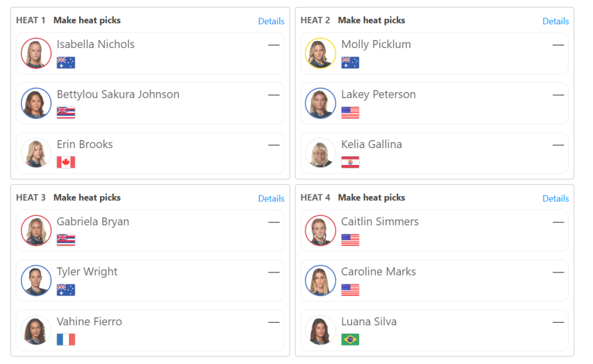Open Details link for Heat 2
Image resolution: width=593 pixels, height=364 pixels.
click(x=555, y=21)
